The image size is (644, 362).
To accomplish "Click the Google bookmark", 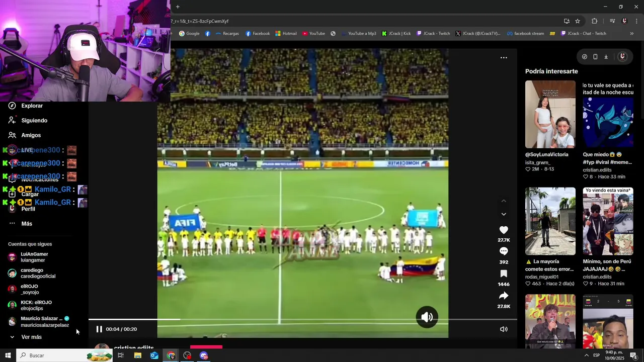I will pos(189,34).
